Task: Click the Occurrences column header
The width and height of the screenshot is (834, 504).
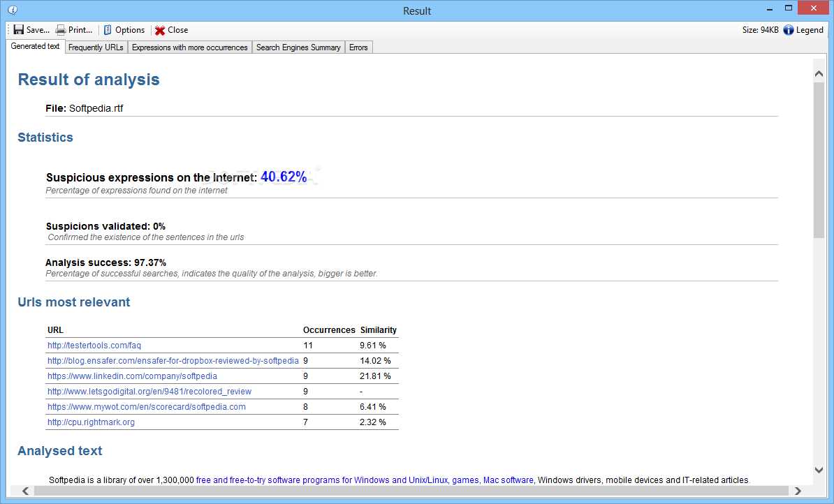Action: (x=329, y=330)
